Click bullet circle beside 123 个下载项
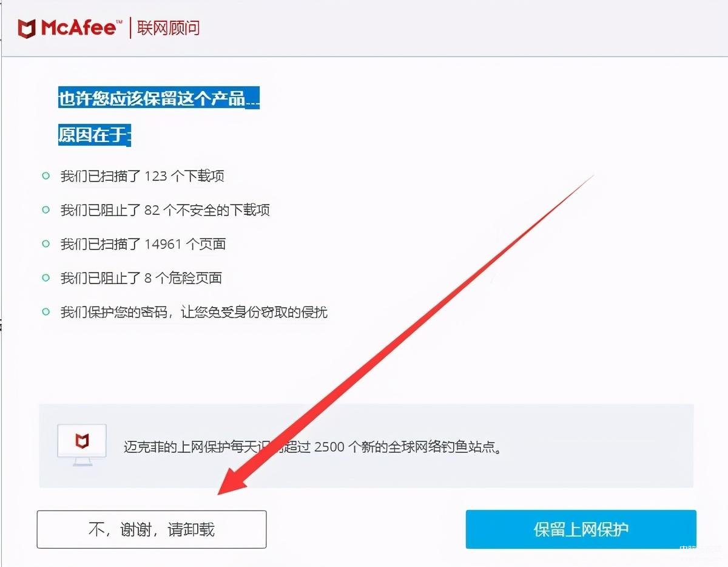The width and height of the screenshot is (728, 567). pos(46,175)
